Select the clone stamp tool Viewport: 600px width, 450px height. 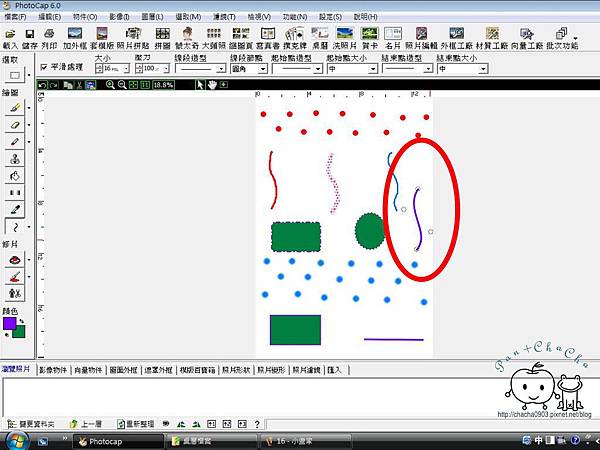point(15,158)
